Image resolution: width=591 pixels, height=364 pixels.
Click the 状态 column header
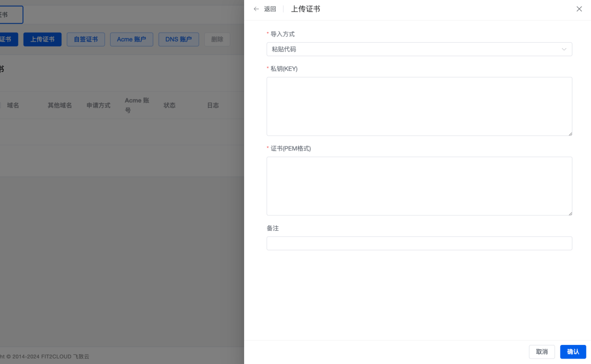click(x=170, y=105)
